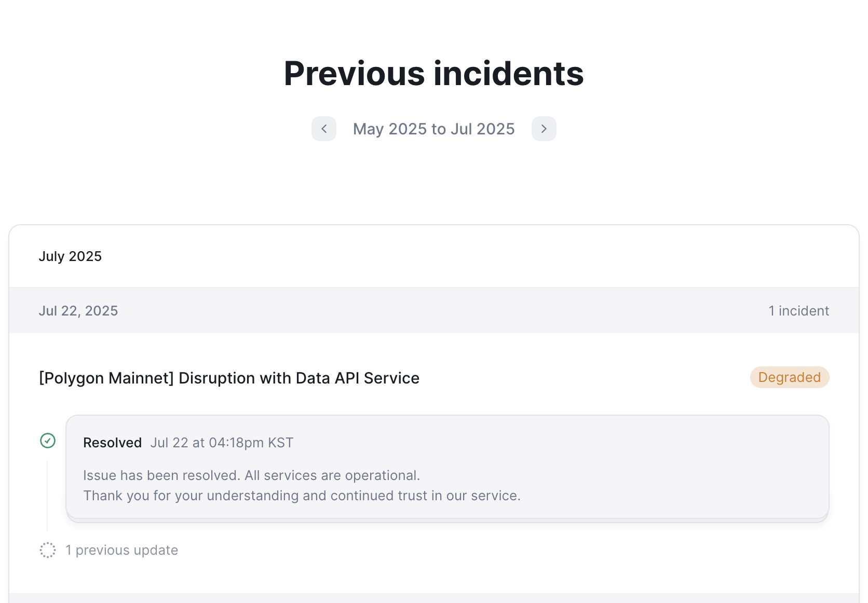
Task: Select the May 2025 to Jul 2025 label
Action: (433, 129)
